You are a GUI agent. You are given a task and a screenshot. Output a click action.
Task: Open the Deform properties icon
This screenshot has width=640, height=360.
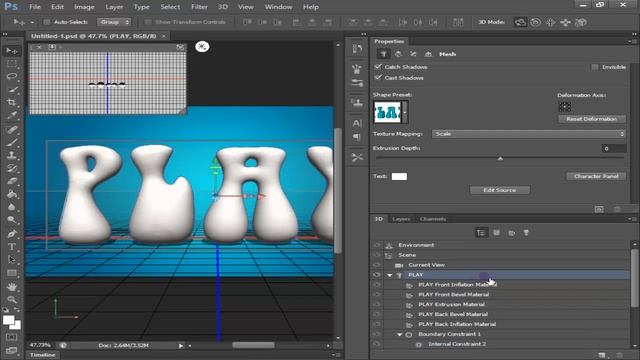398,54
